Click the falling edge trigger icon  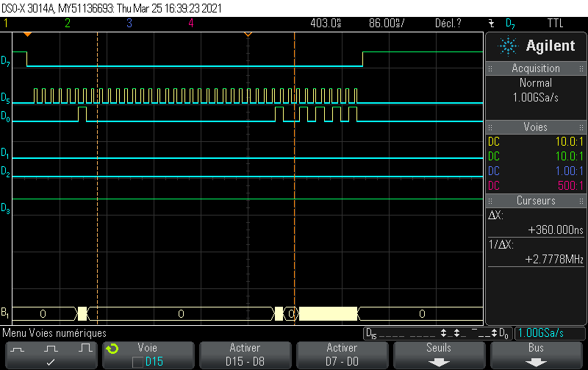pyautogui.click(x=492, y=24)
